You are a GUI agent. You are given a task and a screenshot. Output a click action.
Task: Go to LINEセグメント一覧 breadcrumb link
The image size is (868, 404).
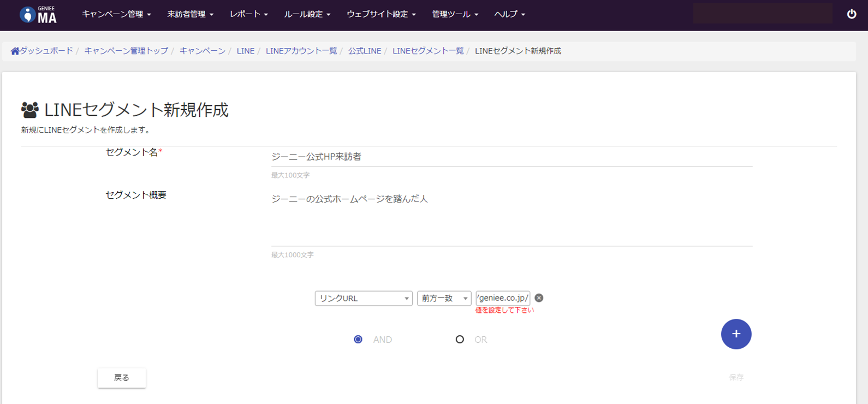click(x=428, y=51)
